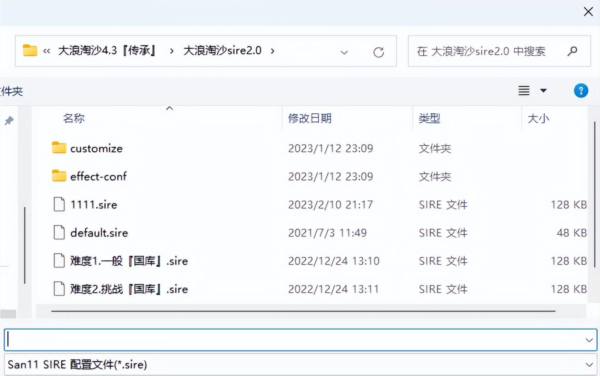
Task: Click date 2023/2/10 21:17 cell
Action: pos(331,205)
